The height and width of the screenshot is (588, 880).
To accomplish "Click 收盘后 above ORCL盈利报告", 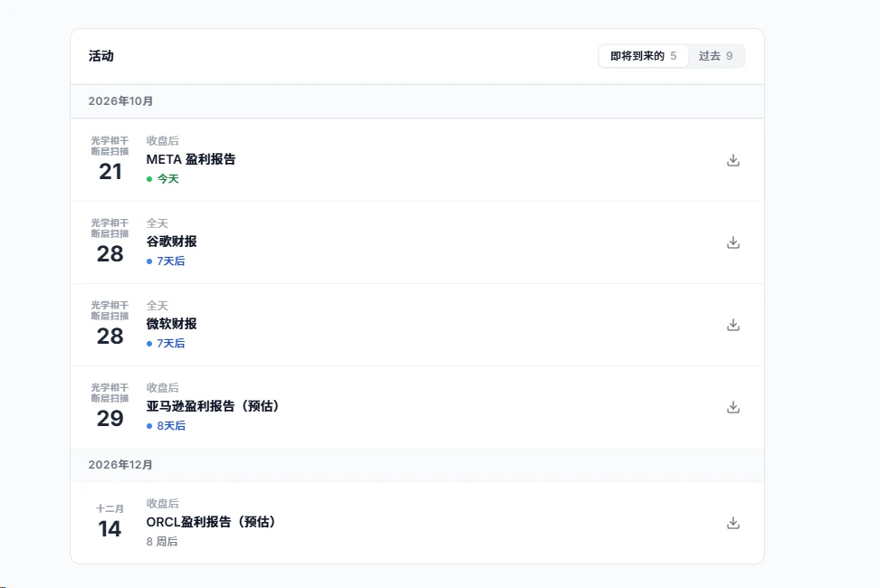I will 163,503.
